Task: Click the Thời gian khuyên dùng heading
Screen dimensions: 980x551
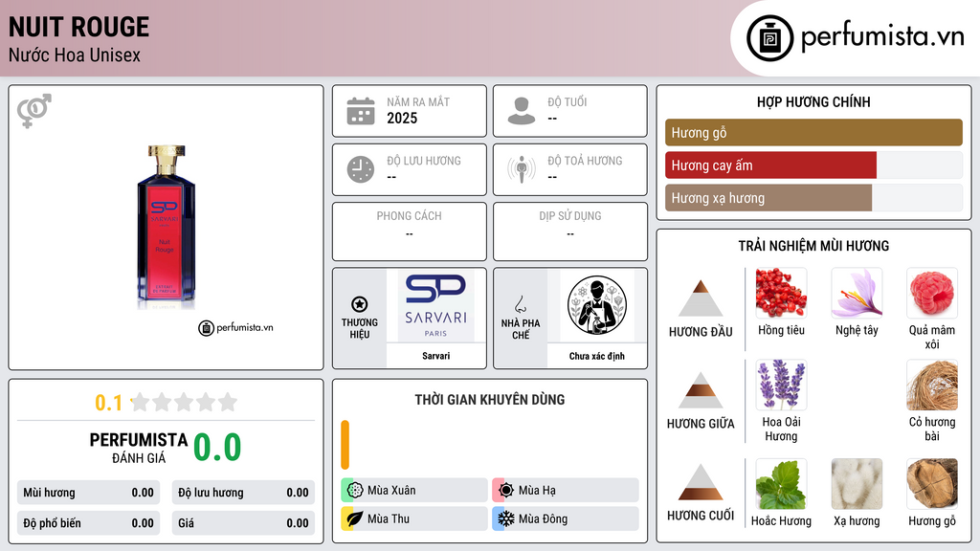Action: (490, 399)
